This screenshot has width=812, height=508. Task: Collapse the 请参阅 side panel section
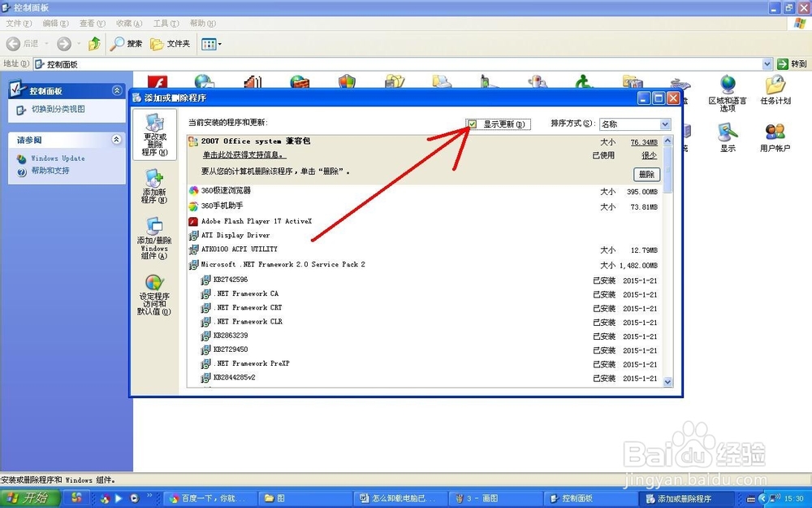[116, 140]
